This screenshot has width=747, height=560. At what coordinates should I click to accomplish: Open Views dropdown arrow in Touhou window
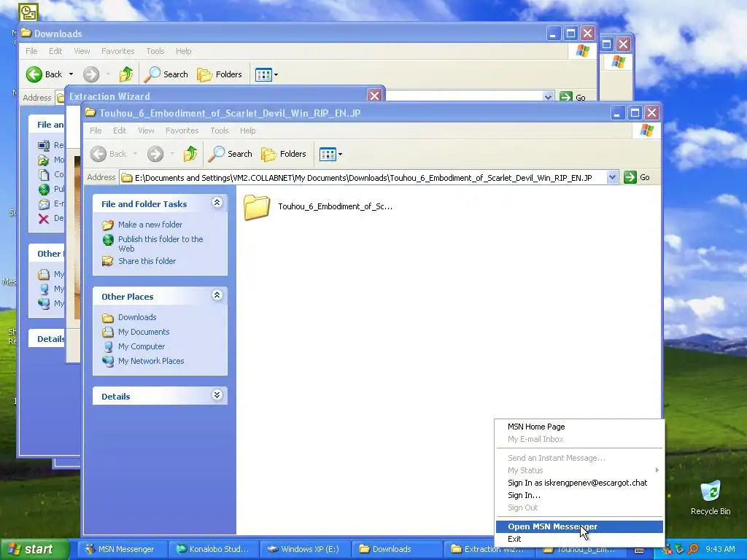(x=340, y=155)
